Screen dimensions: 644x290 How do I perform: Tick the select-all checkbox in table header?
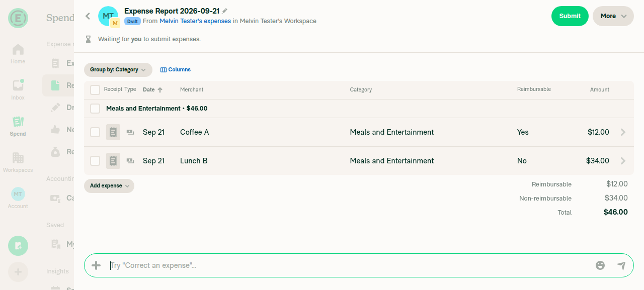[95, 90]
